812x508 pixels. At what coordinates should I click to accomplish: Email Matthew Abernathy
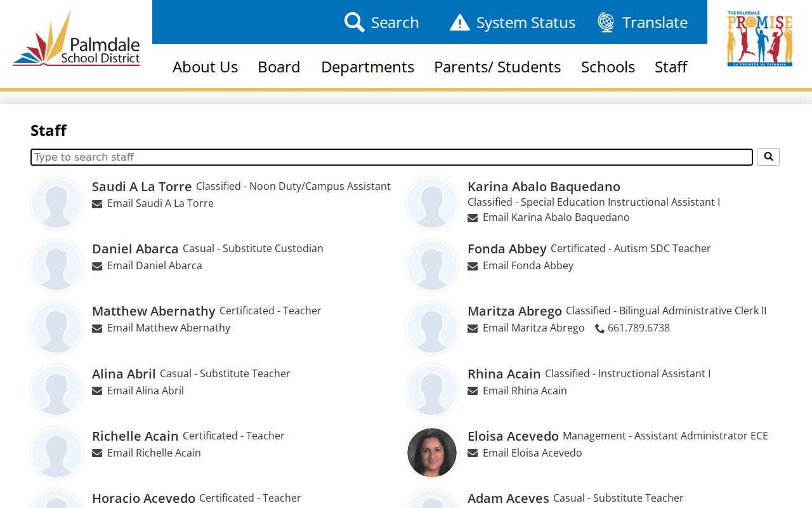pyautogui.click(x=161, y=328)
